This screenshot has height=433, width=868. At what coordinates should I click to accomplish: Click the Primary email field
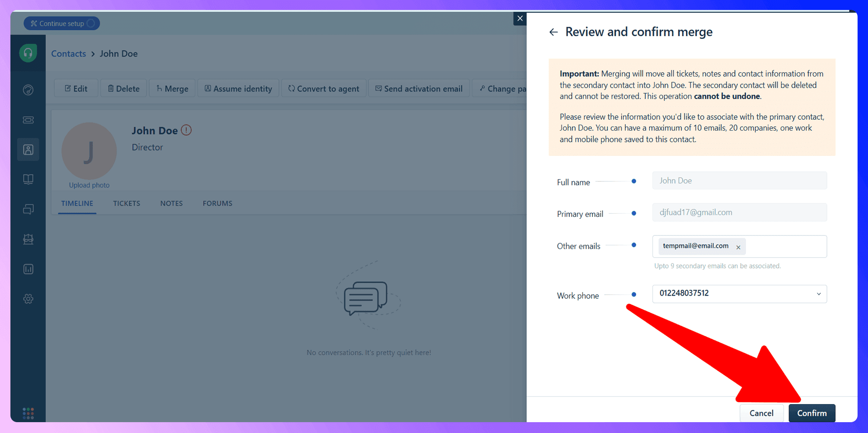click(x=740, y=212)
